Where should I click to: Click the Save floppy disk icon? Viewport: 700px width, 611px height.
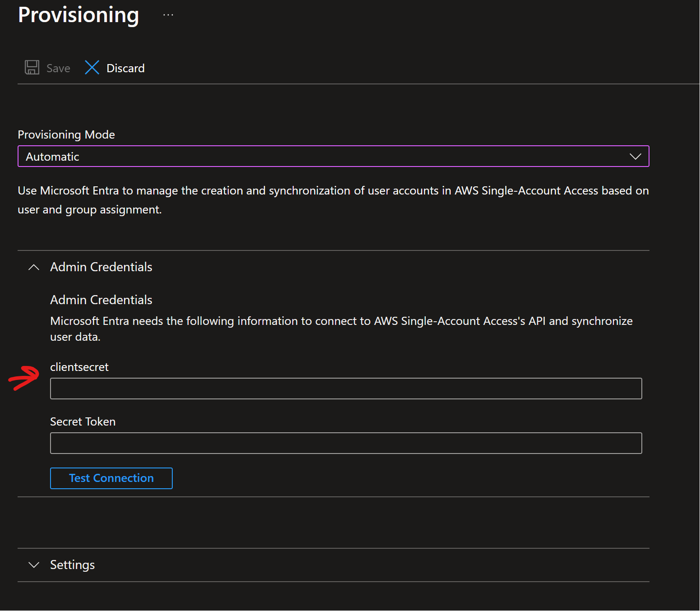pyautogui.click(x=32, y=68)
